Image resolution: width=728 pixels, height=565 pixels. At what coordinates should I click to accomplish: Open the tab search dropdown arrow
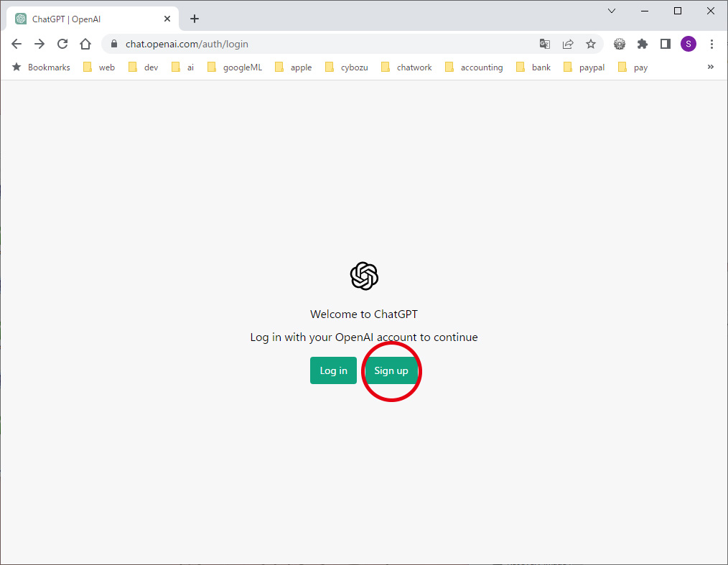(x=612, y=11)
